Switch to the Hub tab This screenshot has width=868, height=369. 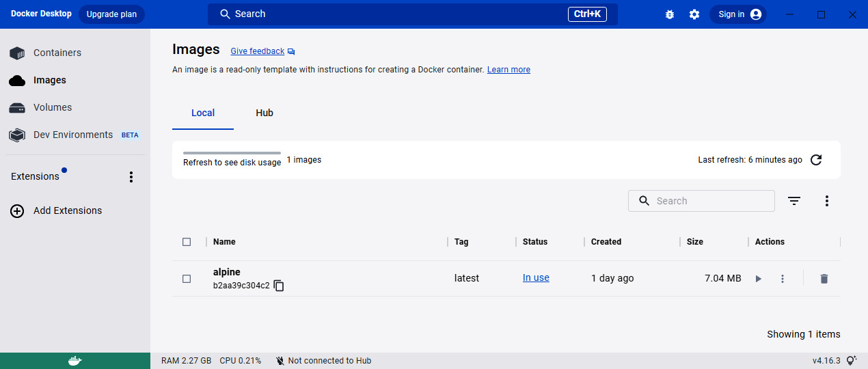tap(265, 113)
